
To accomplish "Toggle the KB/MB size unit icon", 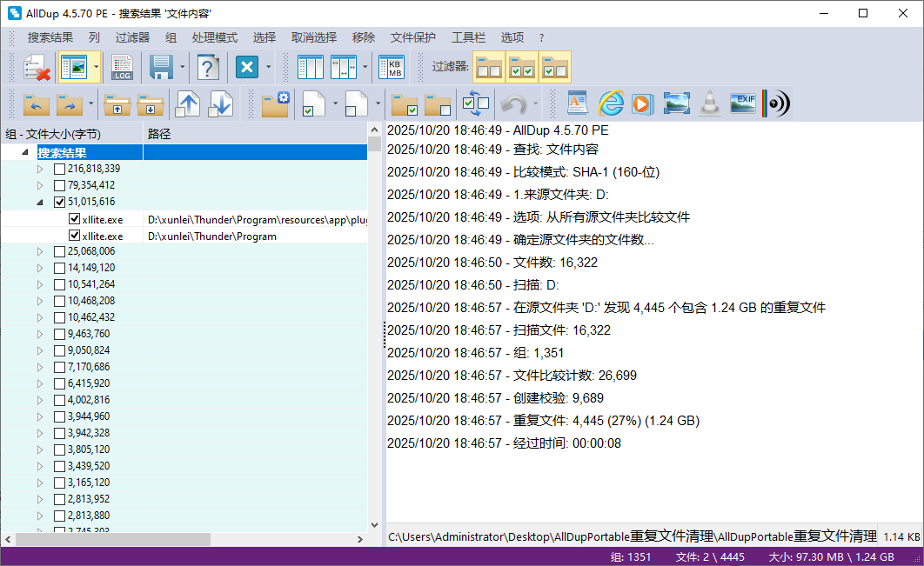I will [392, 67].
